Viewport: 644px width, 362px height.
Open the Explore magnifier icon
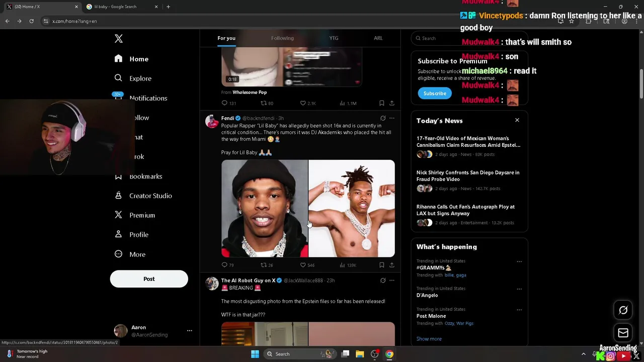click(x=118, y=78)
